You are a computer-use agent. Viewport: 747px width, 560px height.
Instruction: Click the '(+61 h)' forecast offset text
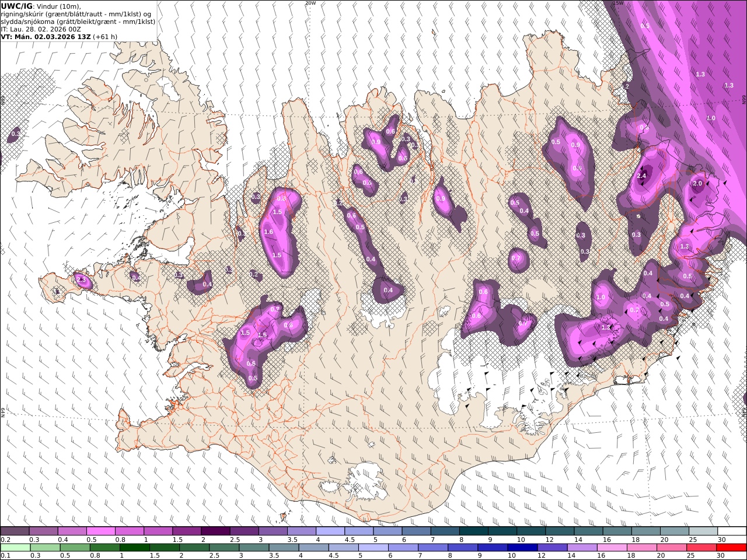[x=105, y=36]
